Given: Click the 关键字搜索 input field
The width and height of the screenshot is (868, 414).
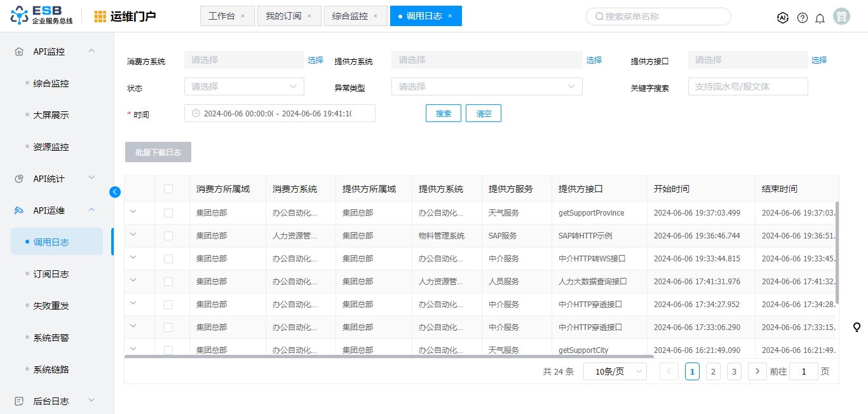Looking at the screenshot, I should pos(748,86).
